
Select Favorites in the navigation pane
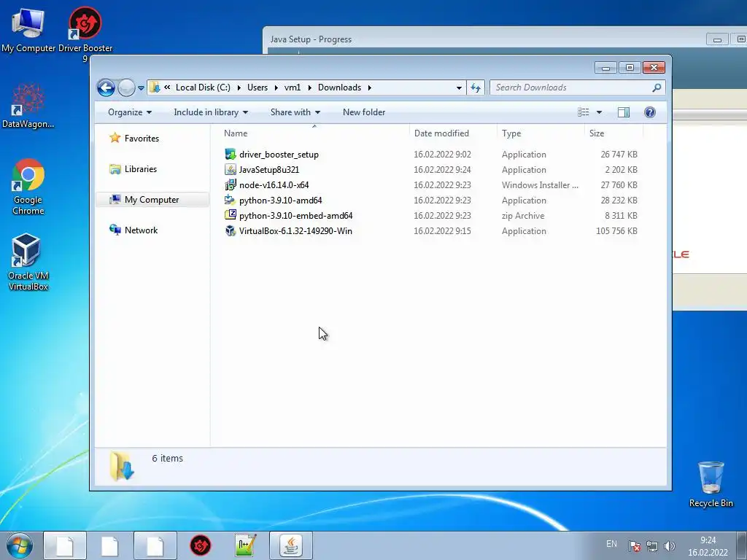[142, 139]
